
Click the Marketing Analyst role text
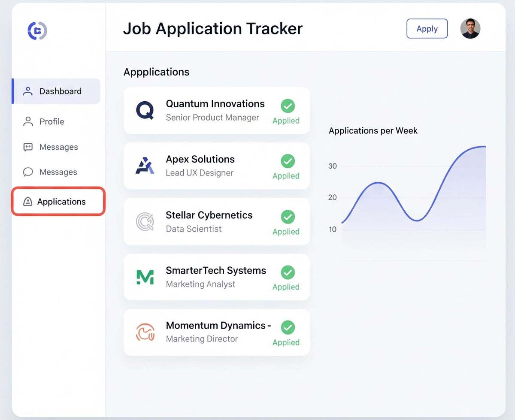(x=200, y=284)
